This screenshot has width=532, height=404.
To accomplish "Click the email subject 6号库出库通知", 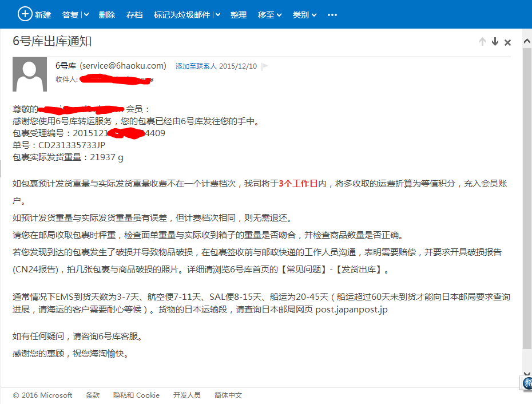I will coord(52,41).
